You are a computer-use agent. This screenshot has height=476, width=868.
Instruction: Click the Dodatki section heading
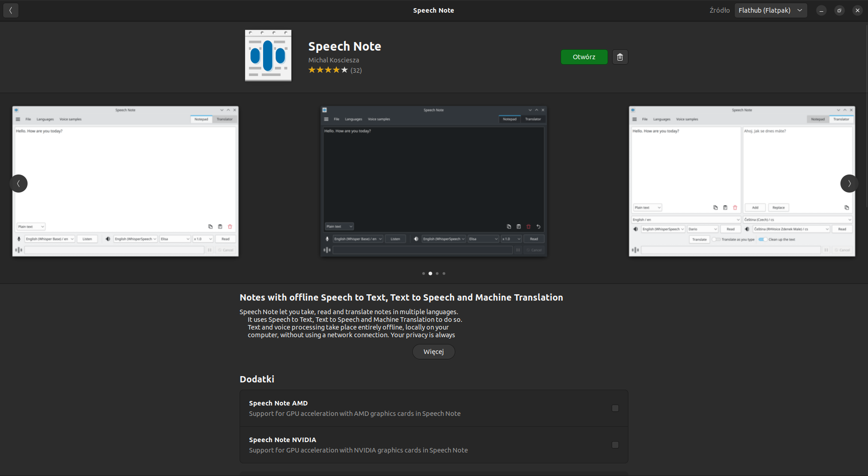pos(257,379)
